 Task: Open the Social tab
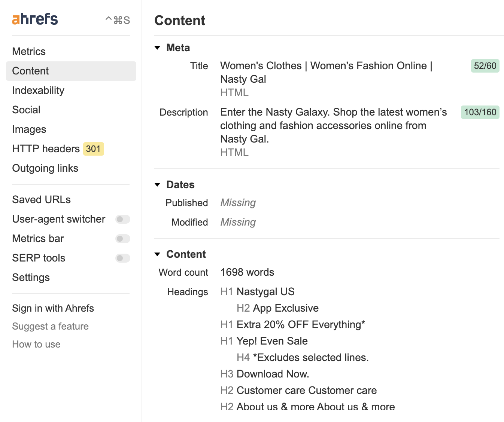tap(26, 110)
